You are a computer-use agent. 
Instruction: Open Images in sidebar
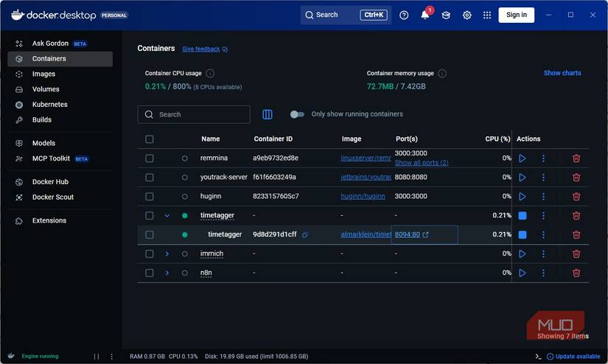point(60,74)
